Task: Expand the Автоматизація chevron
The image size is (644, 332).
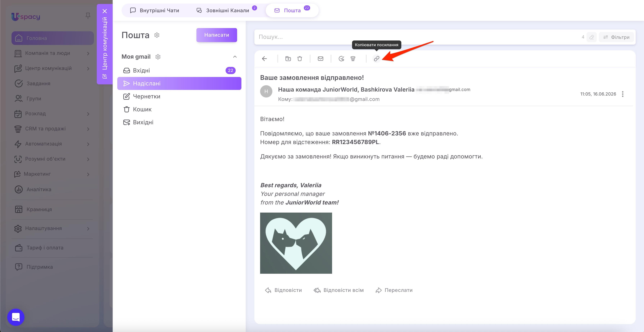Action: point(88,144)
